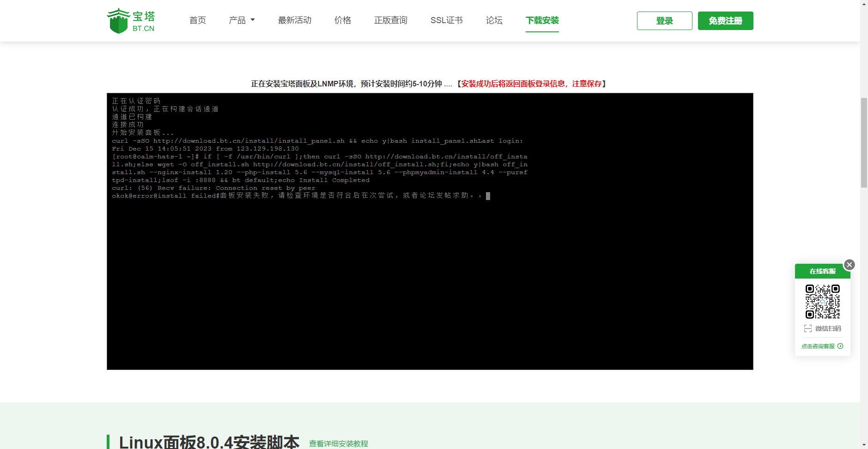Select the 最新活动 navigation item
The height and width of the screenshot is (449, 868).
click(294, 20)
